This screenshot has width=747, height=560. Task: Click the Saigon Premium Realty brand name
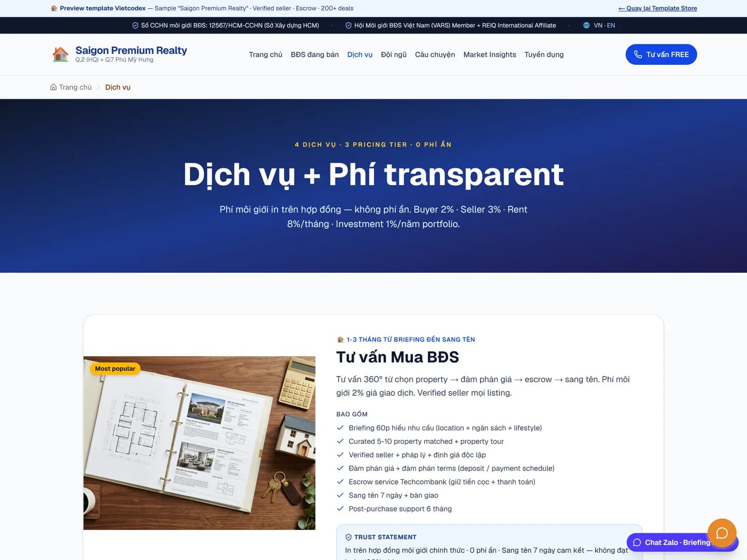(131, 50)
